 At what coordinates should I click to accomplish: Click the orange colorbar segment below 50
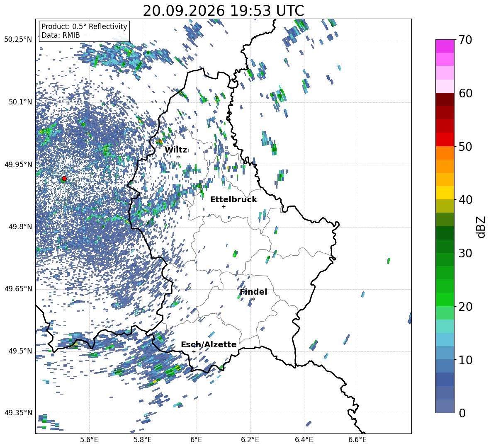445,153
